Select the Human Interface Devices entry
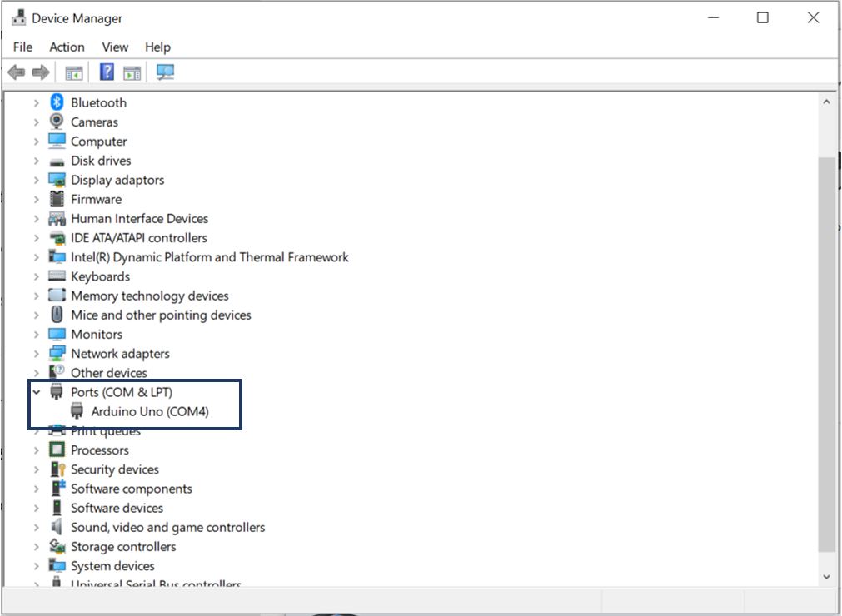 (x=139, y=218)
